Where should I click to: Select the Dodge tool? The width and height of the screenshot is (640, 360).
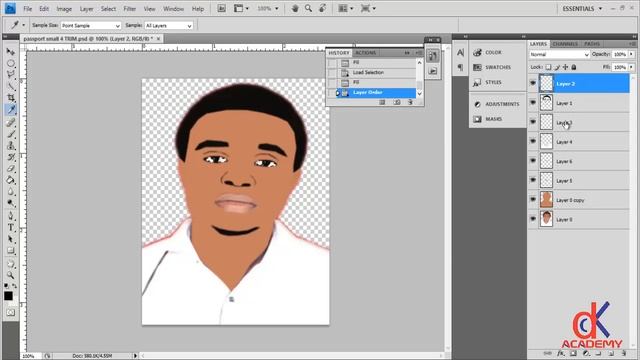click(x=11, y=203)
